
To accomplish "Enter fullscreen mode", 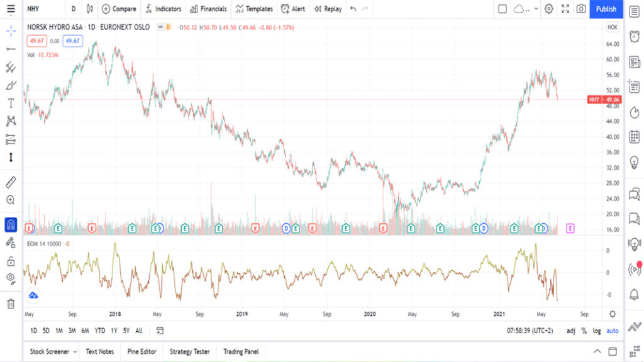I will pyautogui.click(x=565, y=9).
